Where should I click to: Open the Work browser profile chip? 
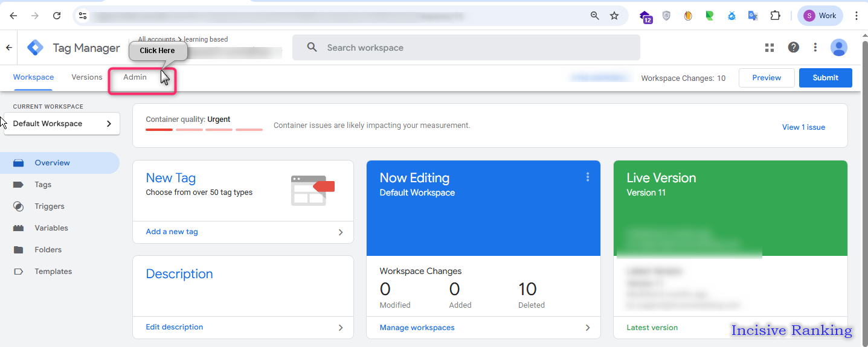coord(820,16)
